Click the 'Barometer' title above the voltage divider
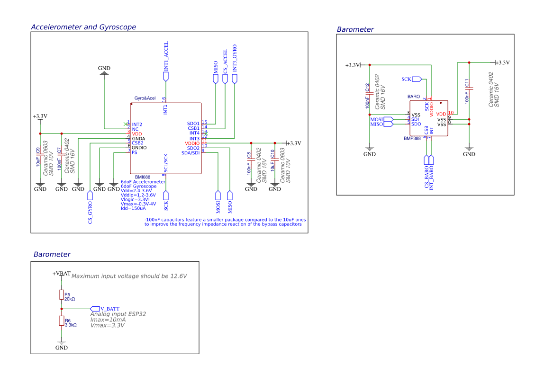 click(x=52, y=254)
